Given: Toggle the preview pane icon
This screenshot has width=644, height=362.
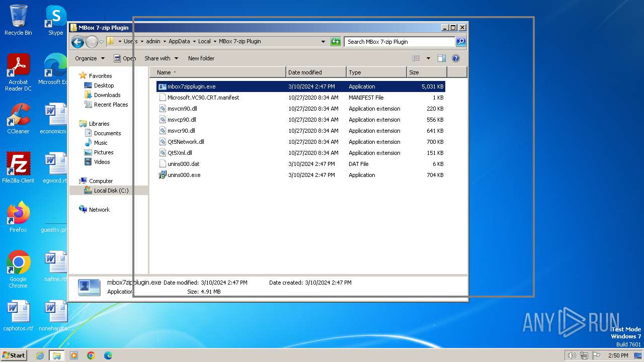Looking at the screenshot, I should click(441, 58).
